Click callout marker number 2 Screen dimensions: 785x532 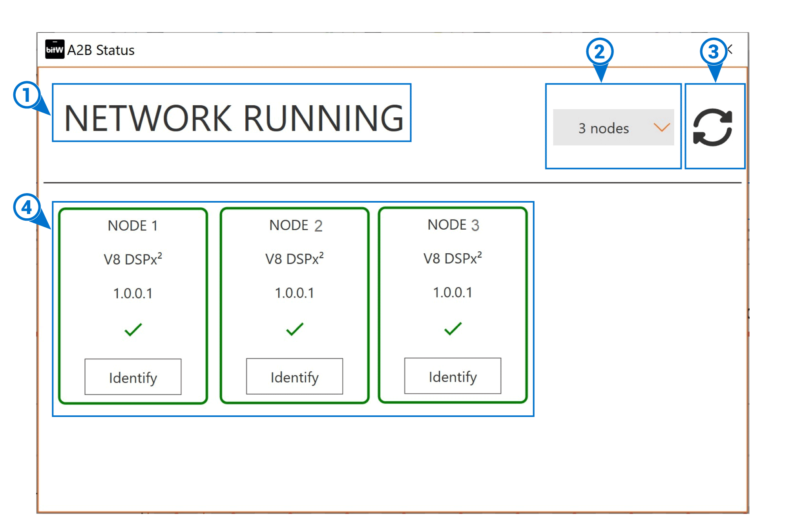[599, 52]
